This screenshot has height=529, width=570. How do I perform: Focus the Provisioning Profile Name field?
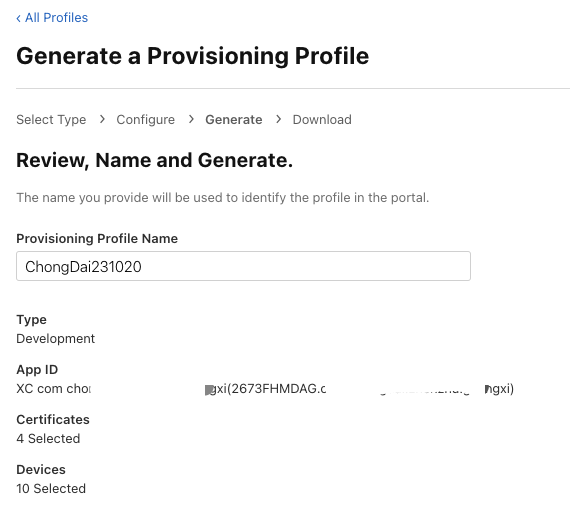click(x=244, y=266)
